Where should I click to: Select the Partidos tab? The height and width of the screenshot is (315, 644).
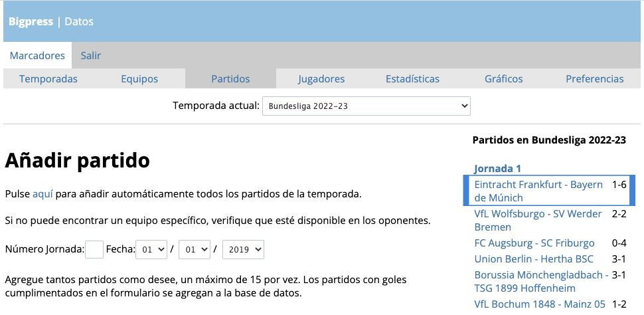[x=230, y=78]
